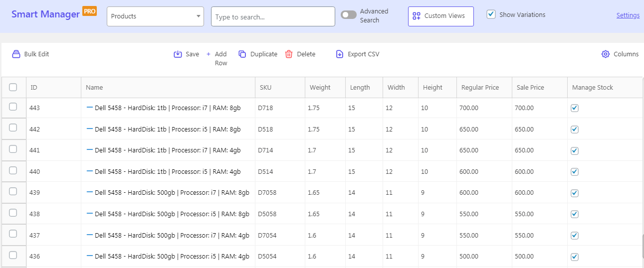
Task: Click Height cell 9 in row 438
Action: 437,214
